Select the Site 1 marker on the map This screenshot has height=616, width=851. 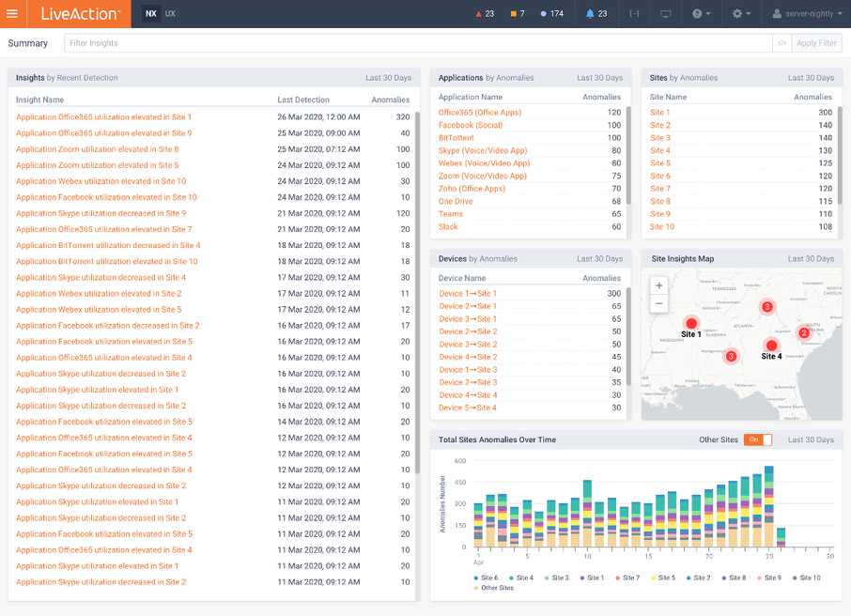click(x=691, y=324)
